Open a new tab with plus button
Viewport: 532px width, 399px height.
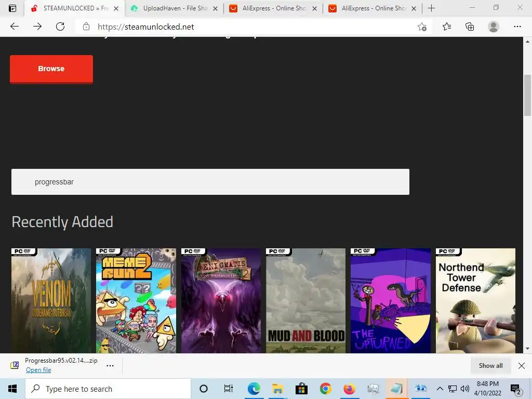431,8
